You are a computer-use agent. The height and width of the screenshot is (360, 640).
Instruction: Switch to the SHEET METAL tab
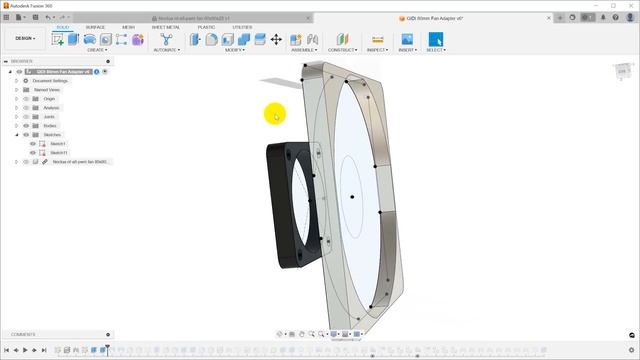click(x=166, y=27)
